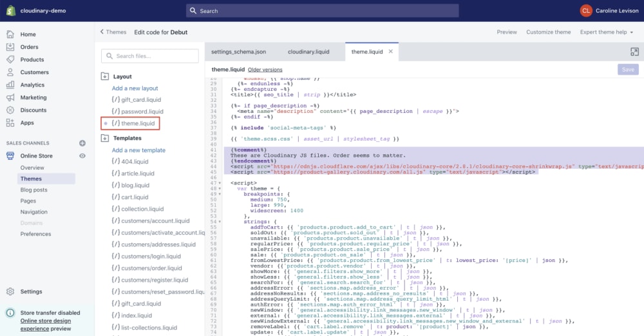Open index.liquid template

pyautogui.click(x=132, y=315)
